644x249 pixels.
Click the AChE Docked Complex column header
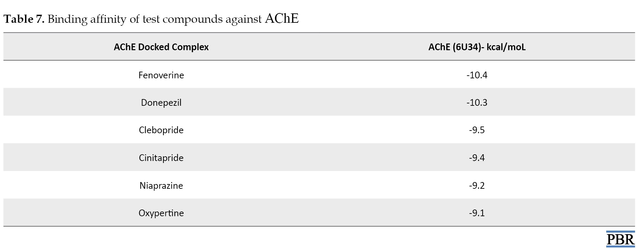coord(161,47)
